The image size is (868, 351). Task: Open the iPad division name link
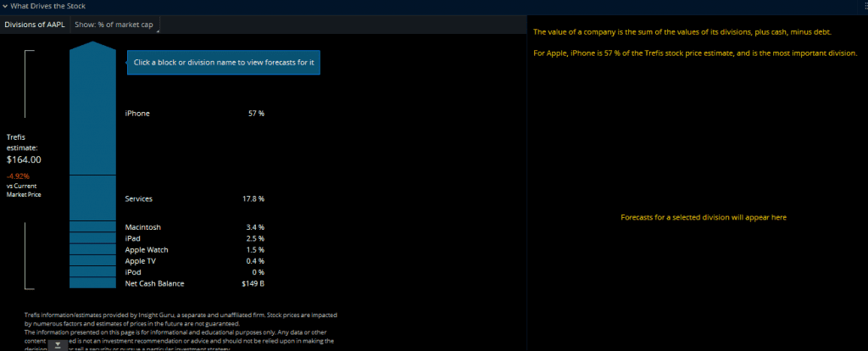(x=132, y=238)
